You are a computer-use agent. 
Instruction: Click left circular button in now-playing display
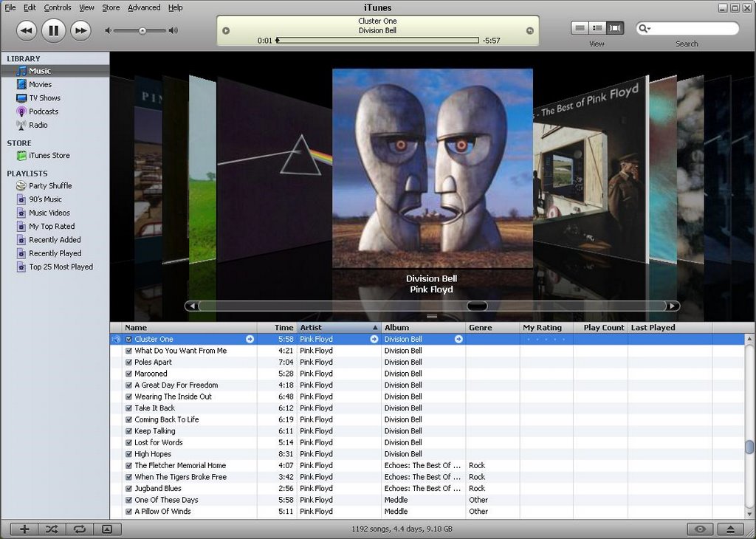[x=226, y=31]
